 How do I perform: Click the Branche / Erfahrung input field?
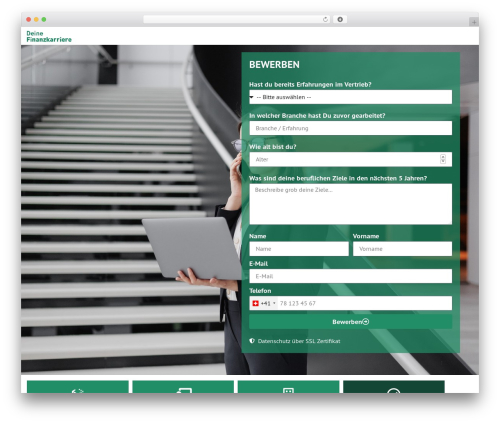click(x=350, y=128)
